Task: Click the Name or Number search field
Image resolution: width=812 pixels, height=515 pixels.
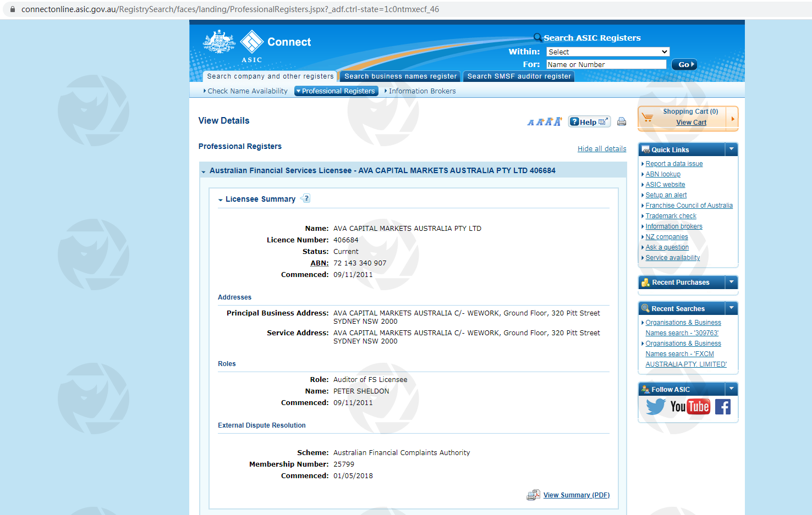Action: pyautogui.click(x=606, y=64)
